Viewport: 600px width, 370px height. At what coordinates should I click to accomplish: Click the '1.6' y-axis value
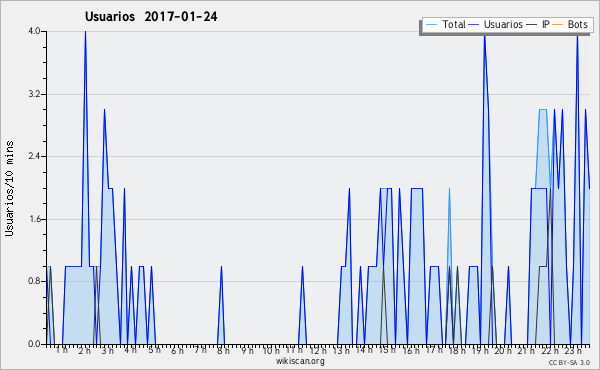click(34, 219)
